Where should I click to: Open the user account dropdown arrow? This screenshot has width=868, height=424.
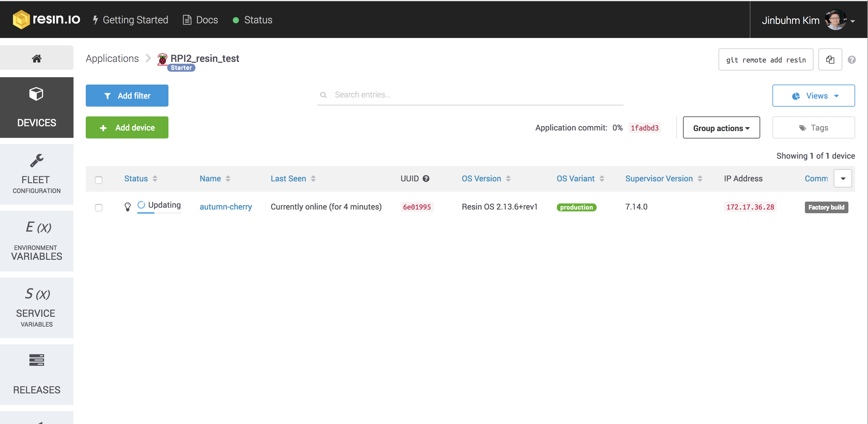[x=852, y=21]
